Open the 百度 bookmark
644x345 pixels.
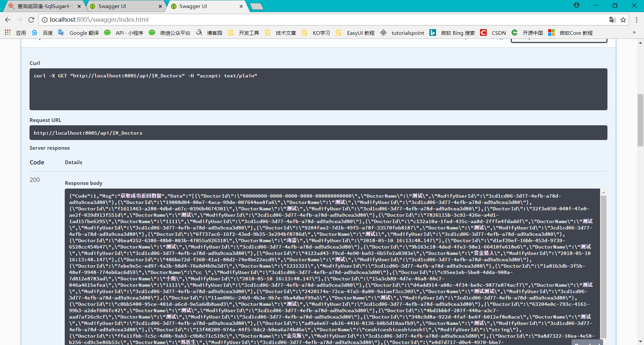pyautogui.click(x=42, y=33)
